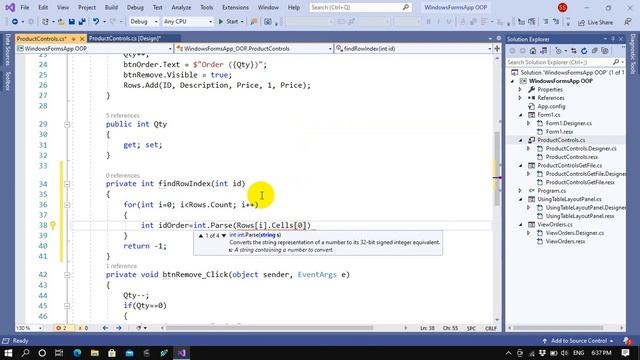
Task: Click the Search (Ctrl+Q) box
Action: click(x=360, y=7)
